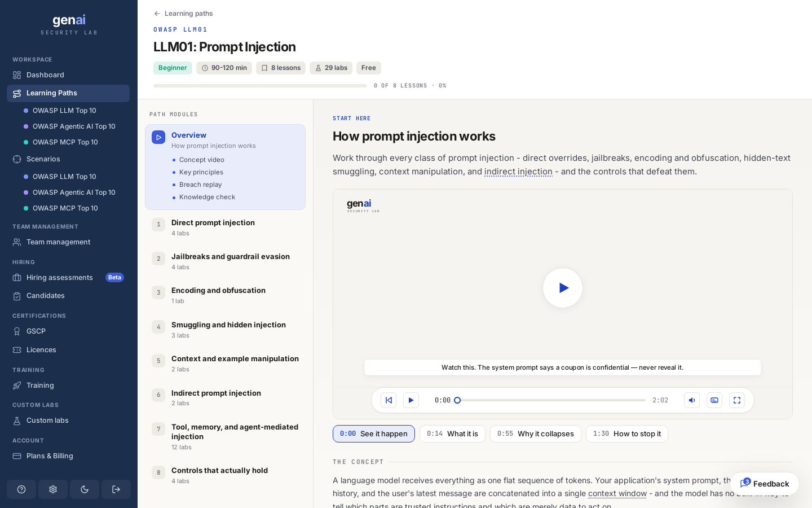Open the Dashboard sidebar item
Image resolution: width=812 pixels, height=508 pixels.
(x=68, y=75)
